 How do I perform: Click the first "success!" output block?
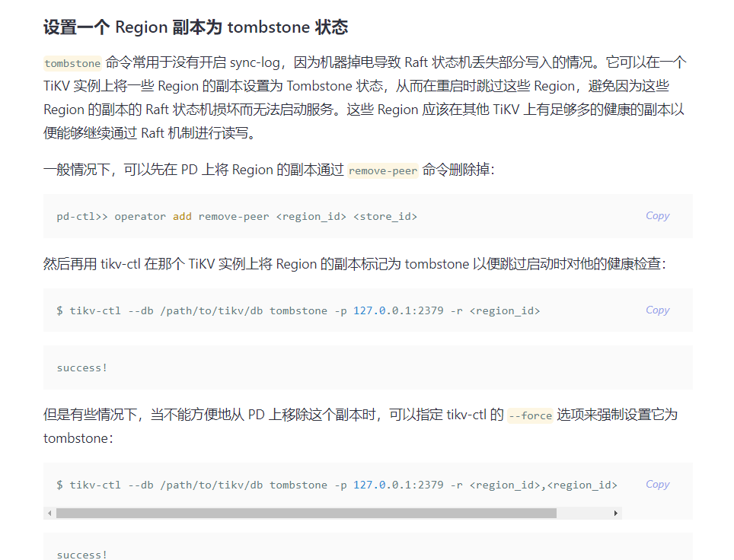click(x=82, y=368)
